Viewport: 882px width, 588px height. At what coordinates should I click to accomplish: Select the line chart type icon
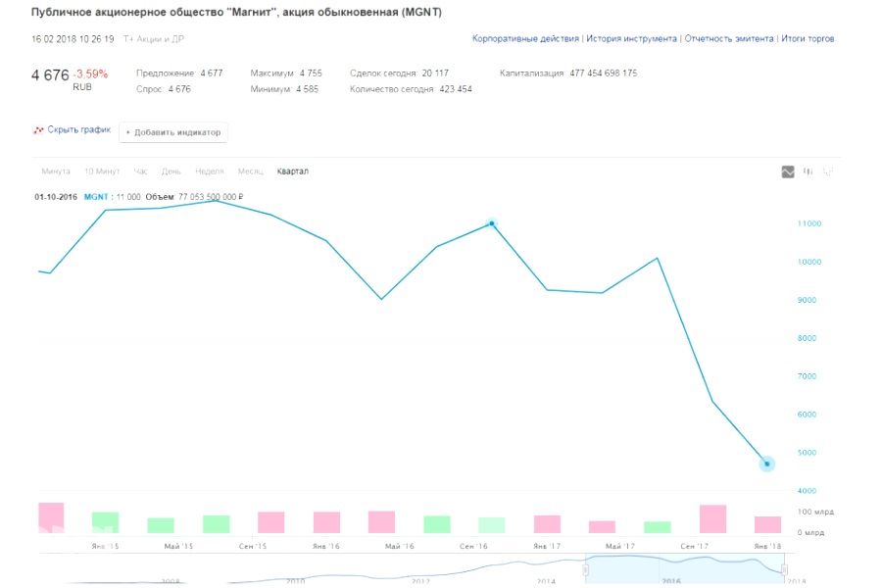(x=788, y=171)
